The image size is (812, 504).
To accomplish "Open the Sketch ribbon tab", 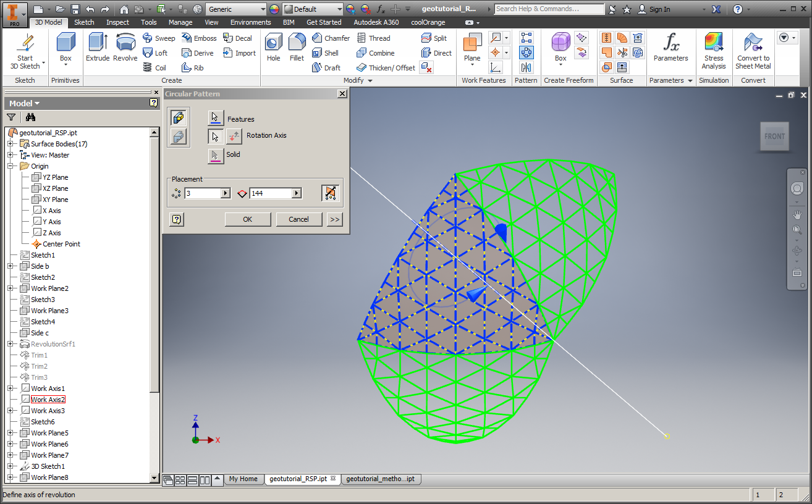I will coord(85,22).
